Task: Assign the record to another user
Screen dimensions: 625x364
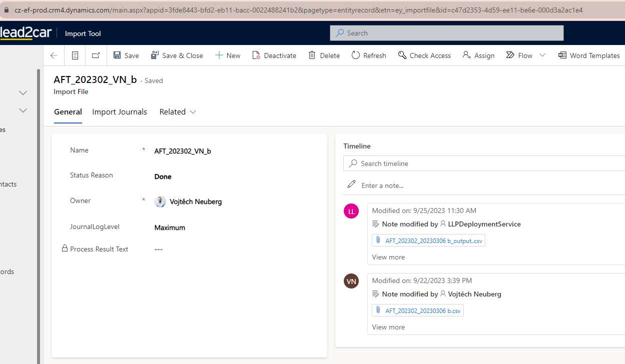Action: pos(478,55)
